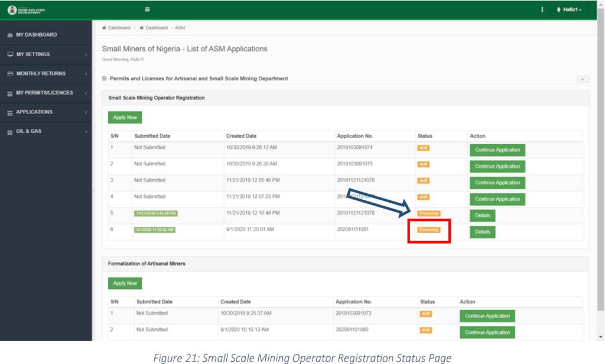Expand the Applications sidebar chevron
The image size is (605, 364).
coord(86,112)
